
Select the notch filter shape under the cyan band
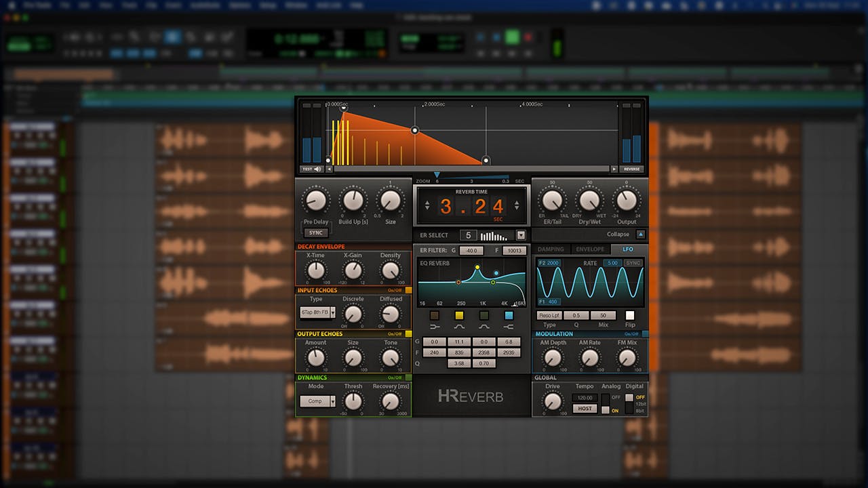(509, 327)
